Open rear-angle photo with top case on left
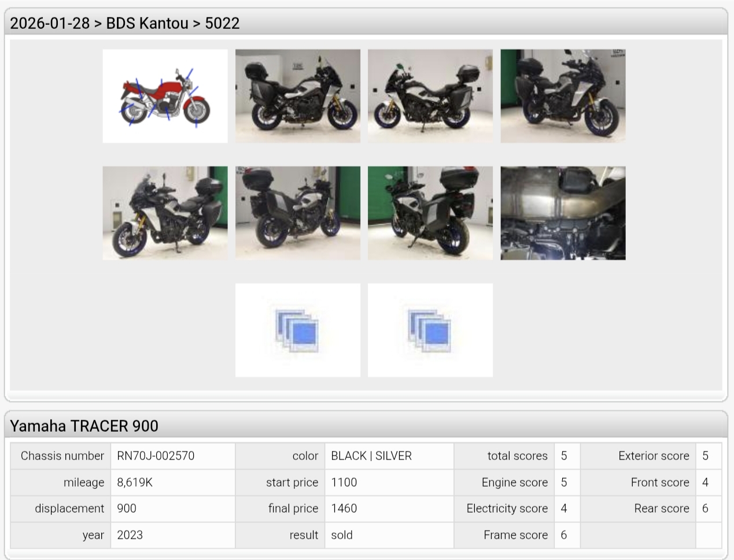The height and width of the screenshot is (560, 734). 297,213
